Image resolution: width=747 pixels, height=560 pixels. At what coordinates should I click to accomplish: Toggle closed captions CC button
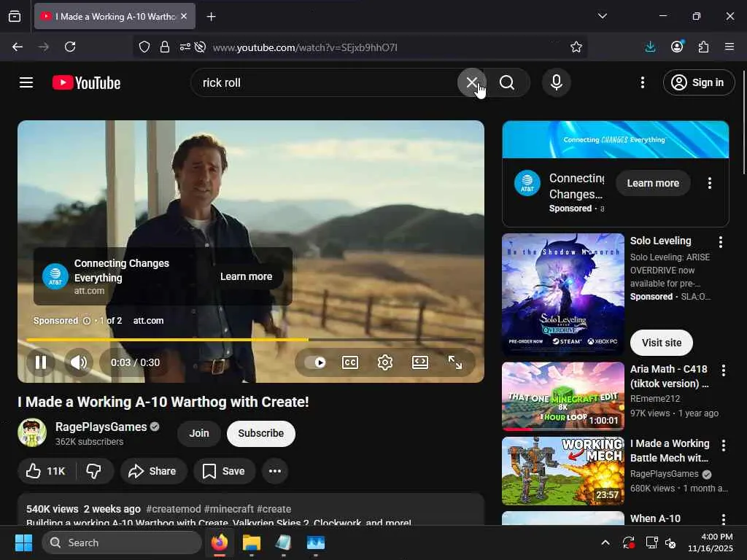click(x=350, y=362)
